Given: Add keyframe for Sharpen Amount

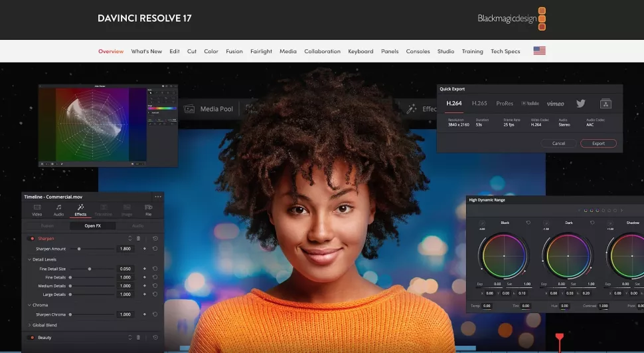Looking at the screenshot, I should pos(145,249).
